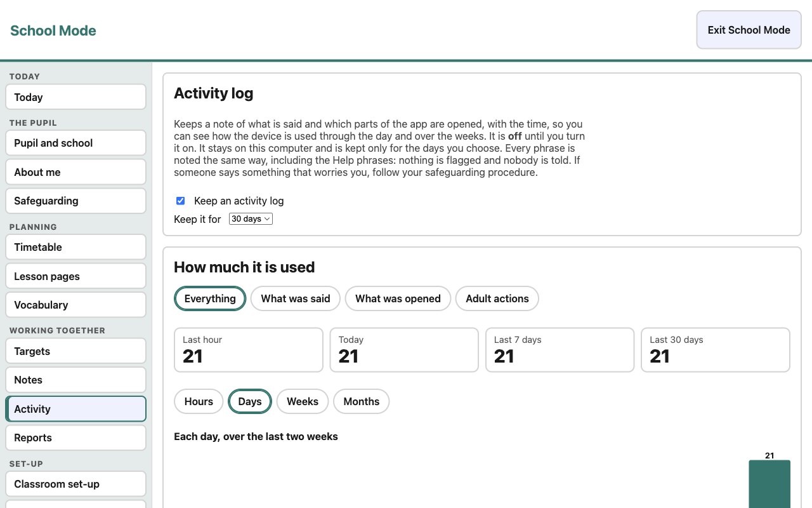Image resolution: width=812 pixels, height=508 pixels.
Task: Click the Last 7 days card
Action: 560,350
